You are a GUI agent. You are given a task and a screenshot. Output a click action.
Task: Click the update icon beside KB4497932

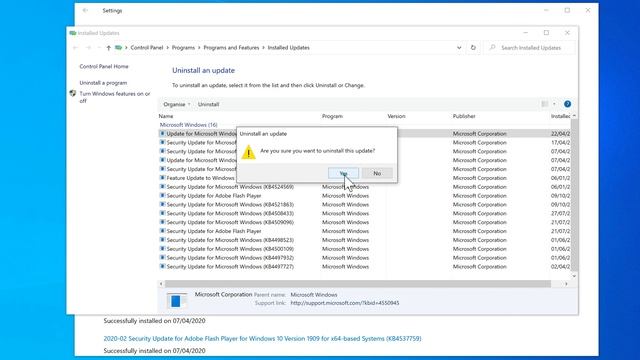pyautogui.click(x=162, y=258)
